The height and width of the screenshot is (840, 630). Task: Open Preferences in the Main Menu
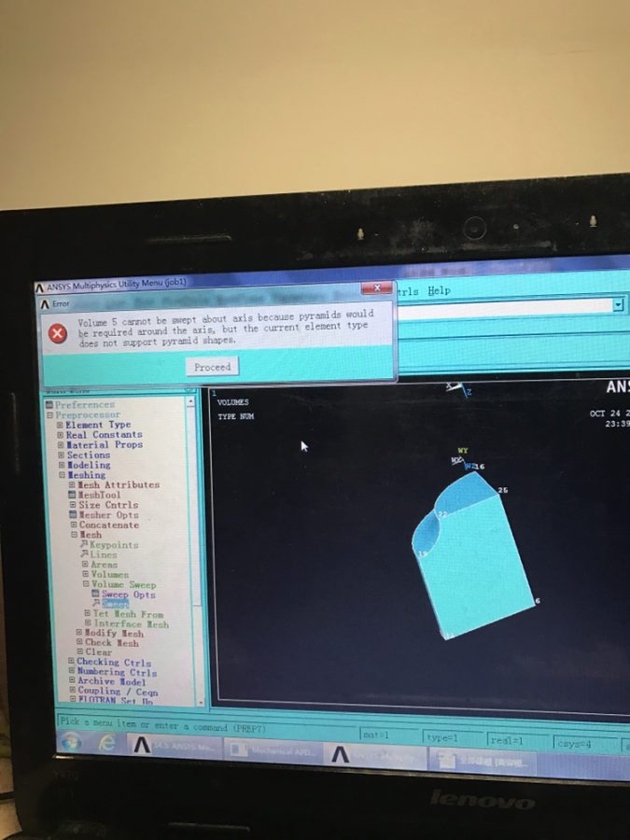pyautogui.click(x=85, y=404)
